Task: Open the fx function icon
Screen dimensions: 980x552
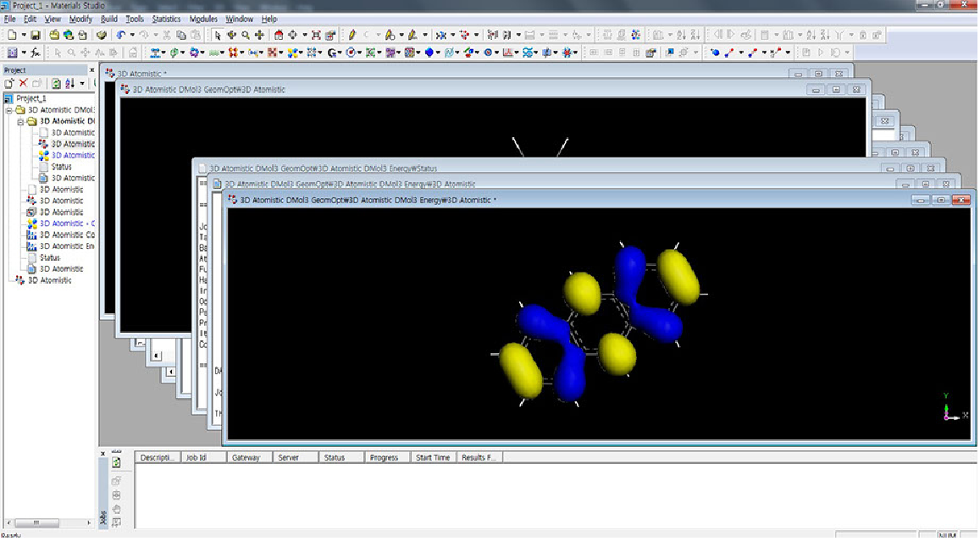Action: [x=36, y=53]
